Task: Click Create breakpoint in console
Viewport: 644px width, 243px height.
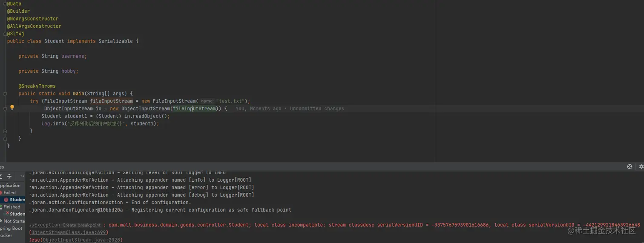Action: 81,225
